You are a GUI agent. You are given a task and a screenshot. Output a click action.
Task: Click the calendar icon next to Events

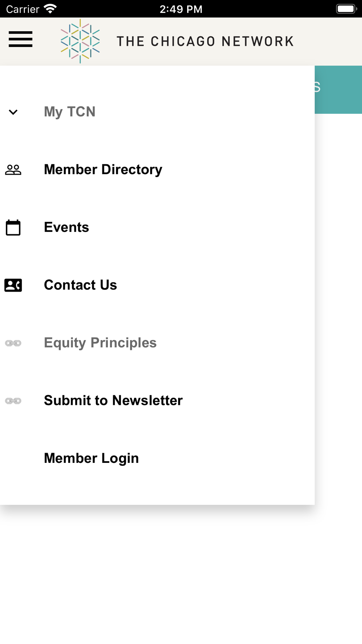point(13,227)
